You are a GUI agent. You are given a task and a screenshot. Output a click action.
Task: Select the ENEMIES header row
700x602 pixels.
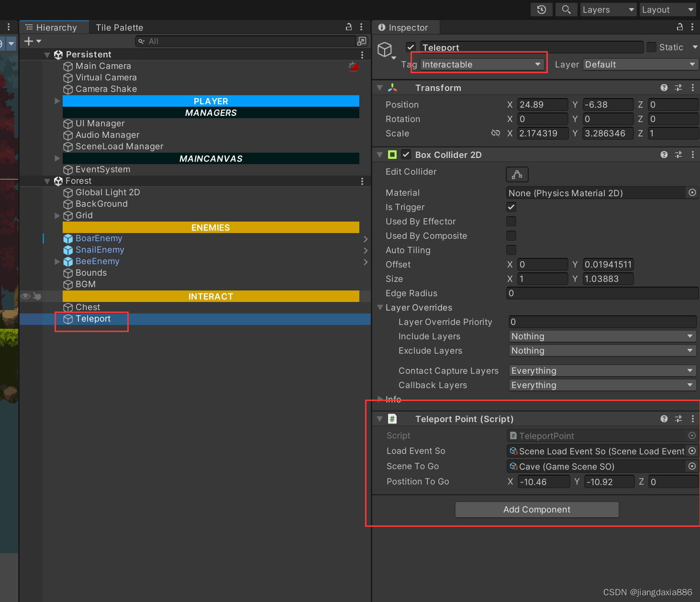(x=211, y=227)
